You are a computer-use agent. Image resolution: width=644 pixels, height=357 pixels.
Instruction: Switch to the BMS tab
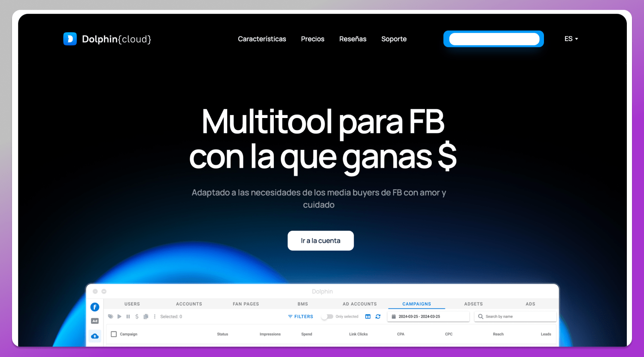pyautogui.click(x=303, y=304)
